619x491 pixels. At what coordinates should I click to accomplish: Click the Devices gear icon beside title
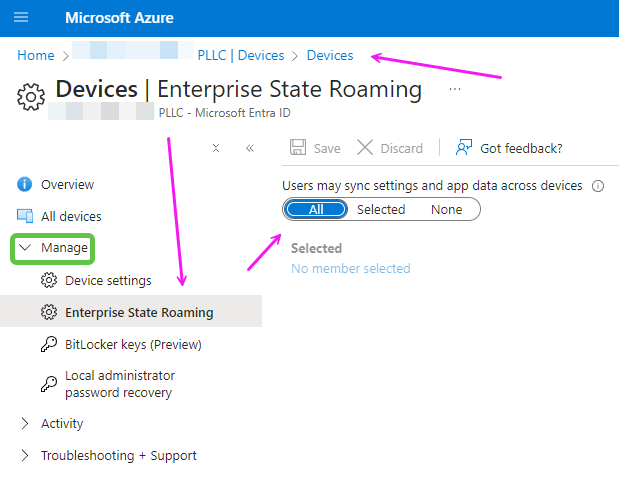pos(31,97)
